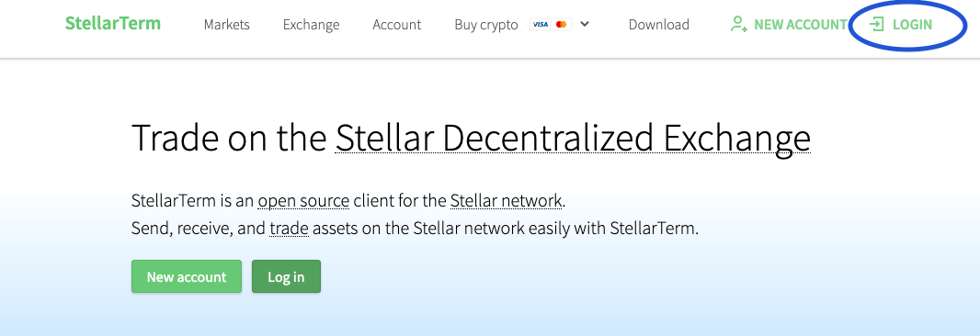
Task: Select Account in the top navigation
Action: [x=397, y=25]
